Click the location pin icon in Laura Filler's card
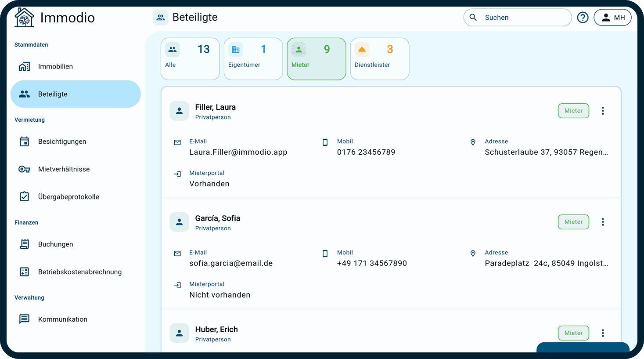This screenshot has width=644, height=359. coord(473,142)
